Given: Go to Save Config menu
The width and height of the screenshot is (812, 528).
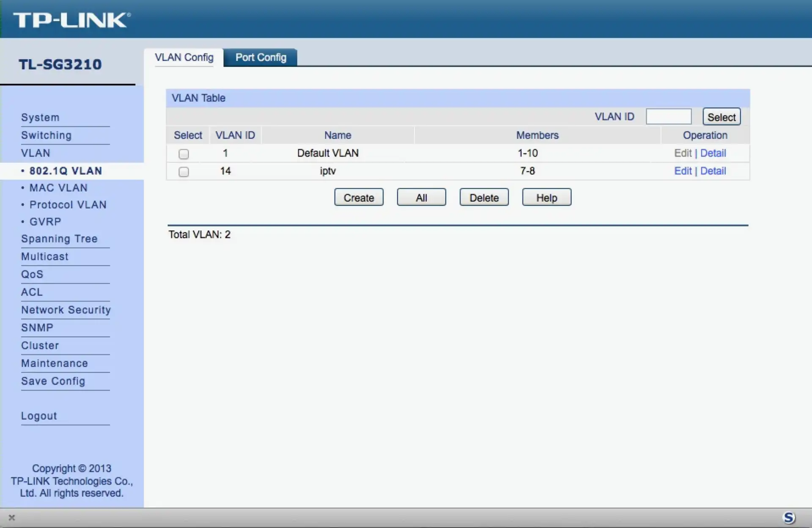Looking at the screenshot, I should tap(53, 381).
